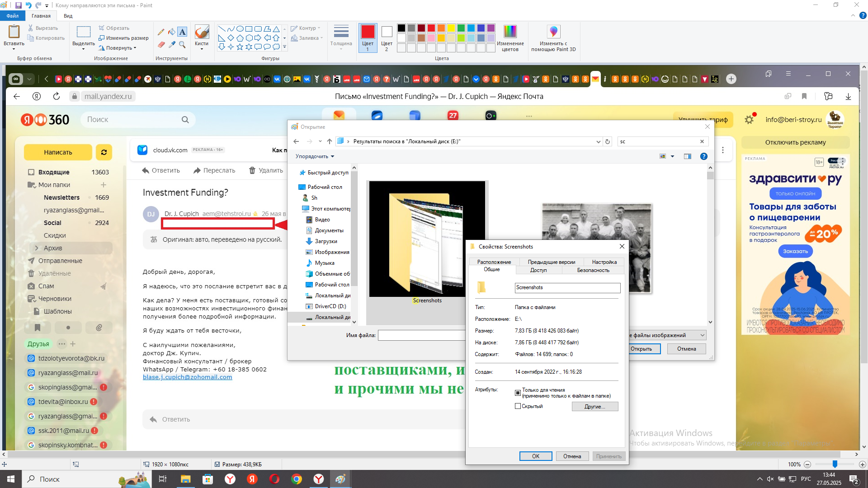Choose the Oval shape in Shapes gallery

[x=240, y=28]
